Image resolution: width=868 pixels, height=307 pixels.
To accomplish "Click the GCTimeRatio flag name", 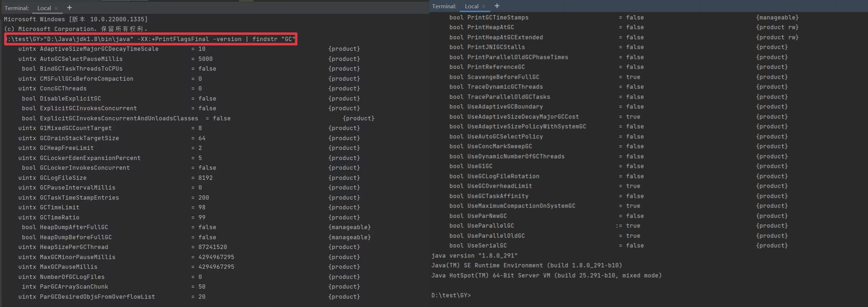I will pyautogui.click(x=59, y=217).
